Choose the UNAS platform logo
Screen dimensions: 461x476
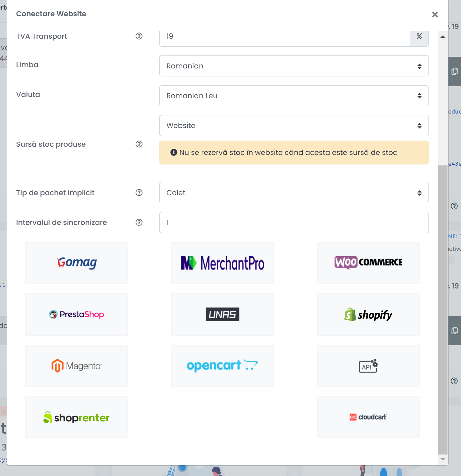coord(222,314)
